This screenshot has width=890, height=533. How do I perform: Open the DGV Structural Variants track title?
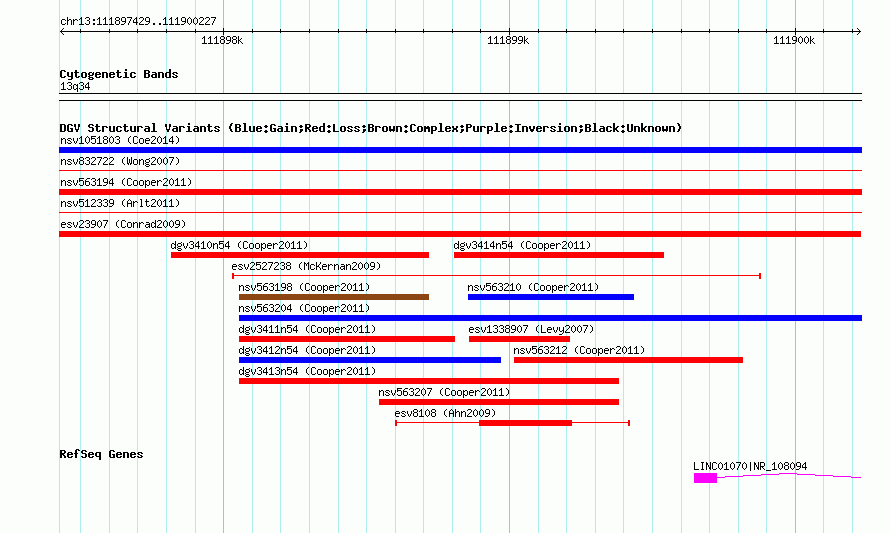[x=371, y=128]
